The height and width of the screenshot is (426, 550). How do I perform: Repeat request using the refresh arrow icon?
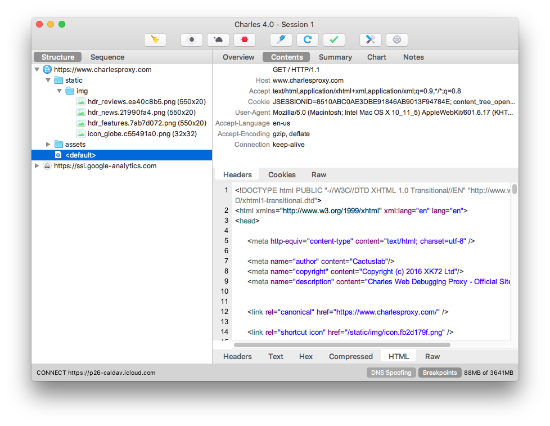[307, 40]
